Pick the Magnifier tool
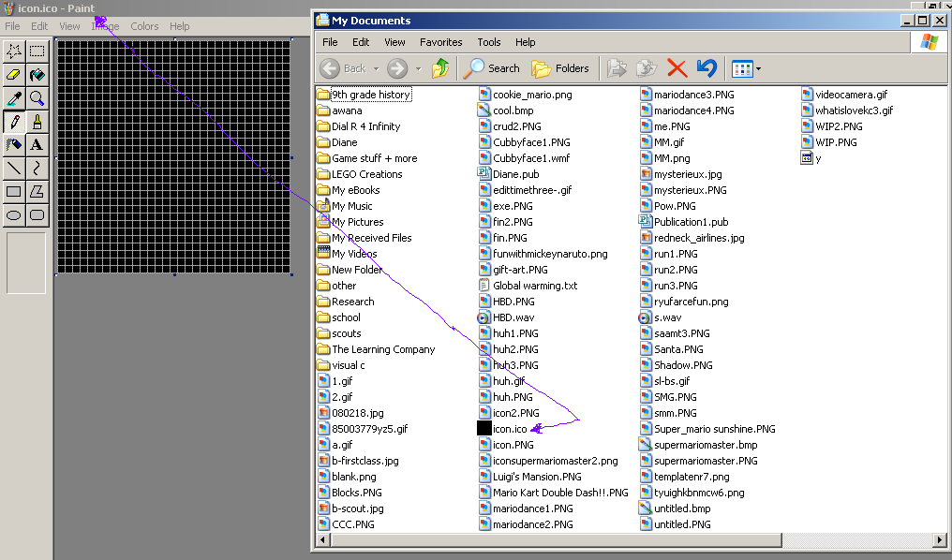 pyautogui.click(x=37, y=98)
